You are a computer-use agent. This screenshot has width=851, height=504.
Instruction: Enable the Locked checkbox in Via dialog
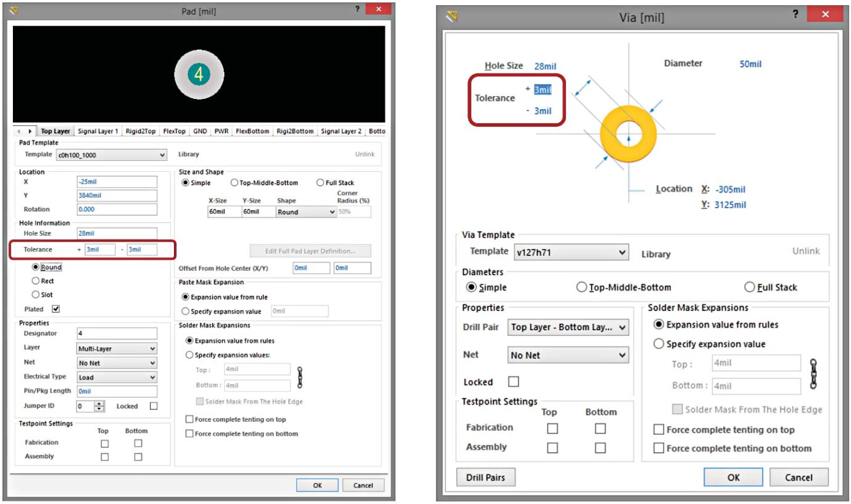click(x=513, y=382)
